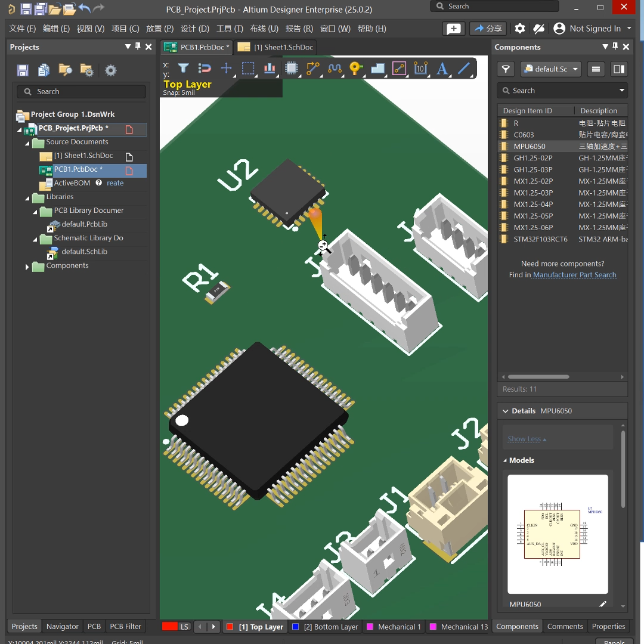
Task: Toggle the cloud connection status icon
Action: click(x=539, y=29)
